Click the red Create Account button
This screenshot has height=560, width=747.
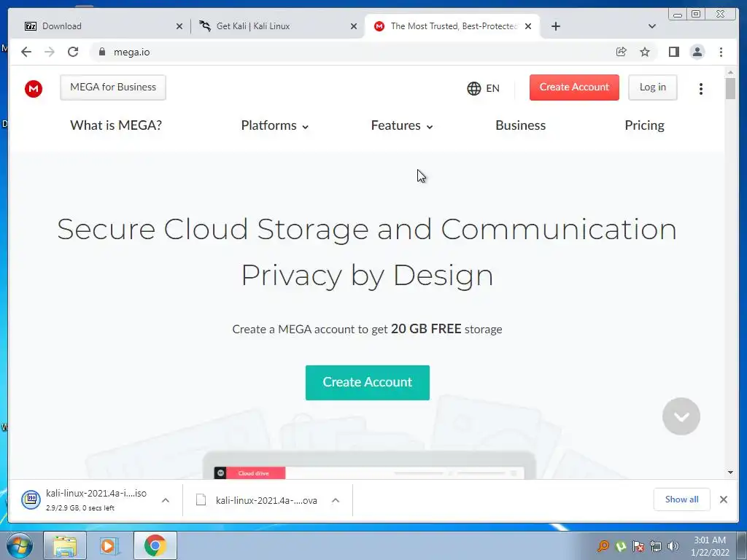tap(574, 87)
